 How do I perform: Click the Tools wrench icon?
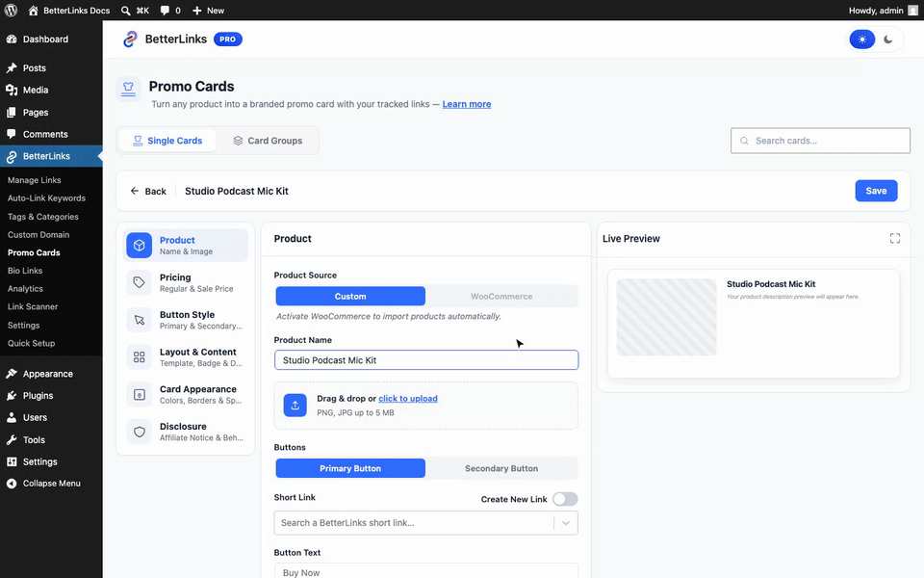point(12,439)
